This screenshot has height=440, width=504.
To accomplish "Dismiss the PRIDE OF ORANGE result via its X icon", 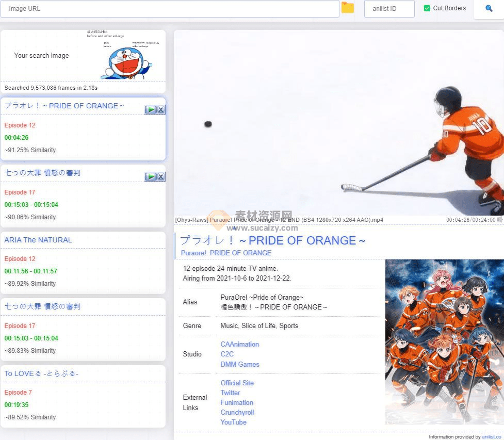I will pos(160,109).
